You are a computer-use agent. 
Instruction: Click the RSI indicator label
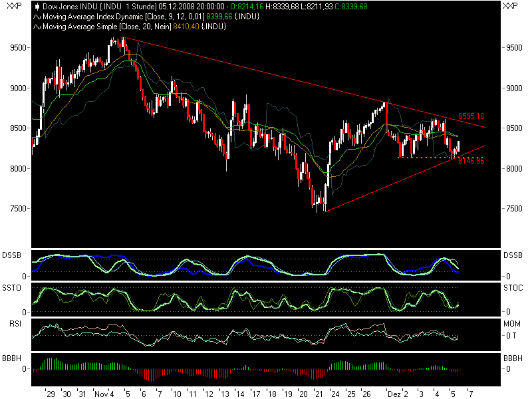pyautogui.click(x=15, y=324)
